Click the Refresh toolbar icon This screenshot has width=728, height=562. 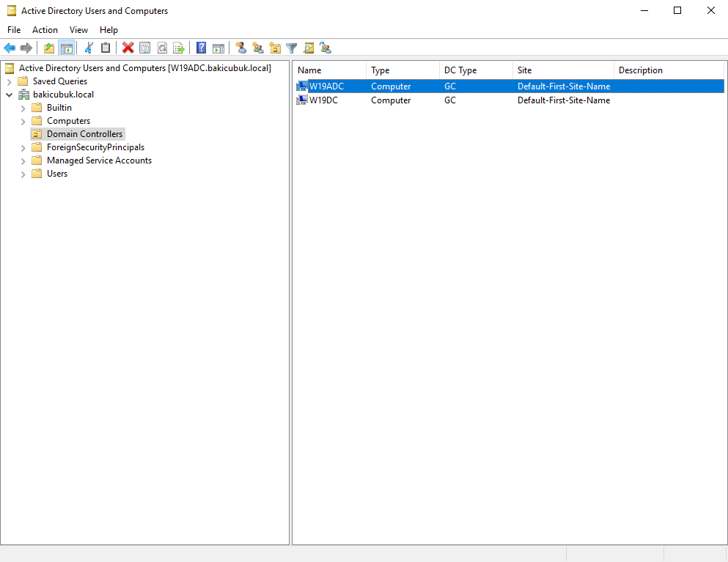[x=162, y=48]
